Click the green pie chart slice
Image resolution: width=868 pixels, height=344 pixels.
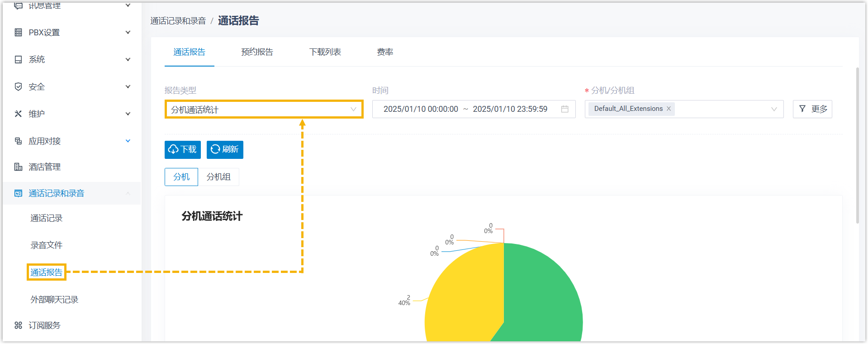(x=543, y=294)
